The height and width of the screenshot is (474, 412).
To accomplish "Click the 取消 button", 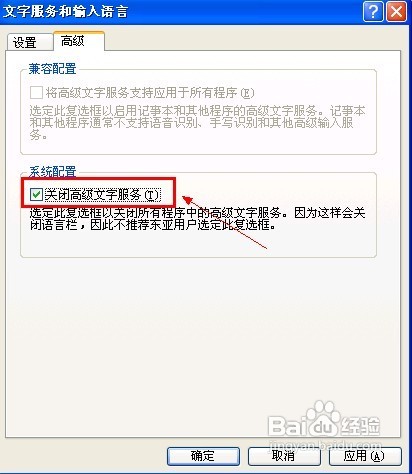I will pos(284,456).
